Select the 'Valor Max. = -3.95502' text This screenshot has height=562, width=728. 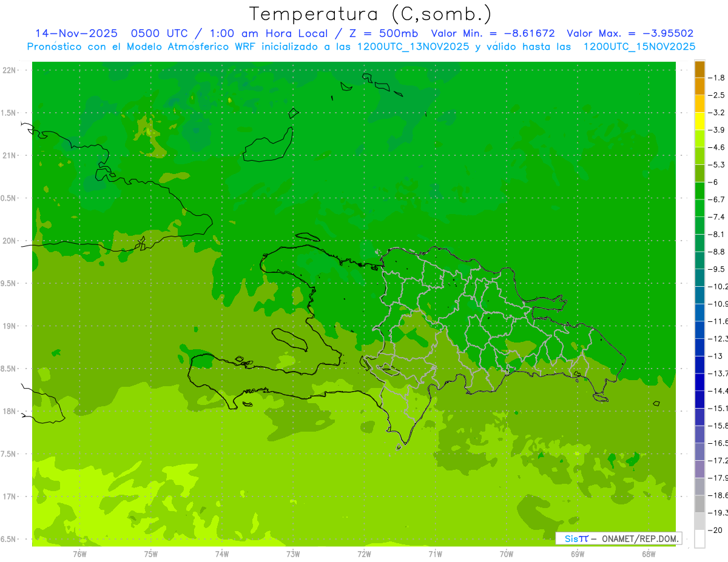pyautogui.click(x=630, y=33)
